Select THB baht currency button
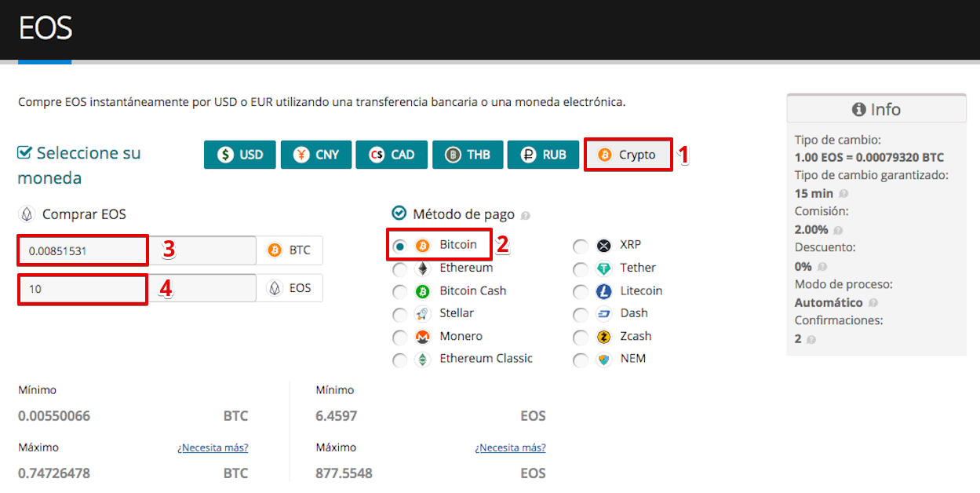 [x=467, y=155]
